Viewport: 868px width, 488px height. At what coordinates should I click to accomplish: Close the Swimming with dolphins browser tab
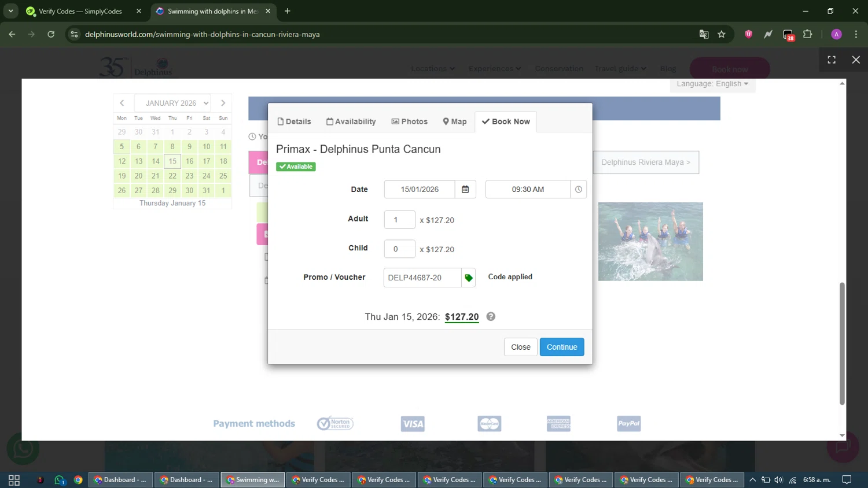(268, 11)
